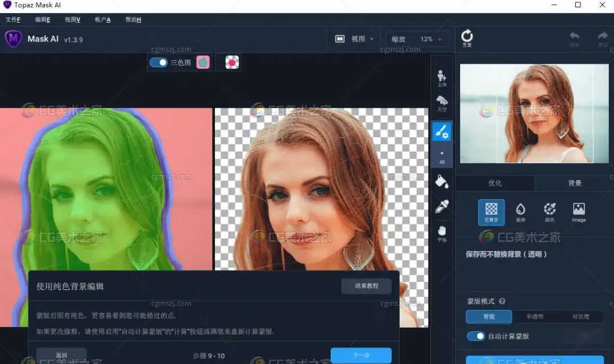
Task: Select the Brush edit tool with settings gear
Action: 442,131
